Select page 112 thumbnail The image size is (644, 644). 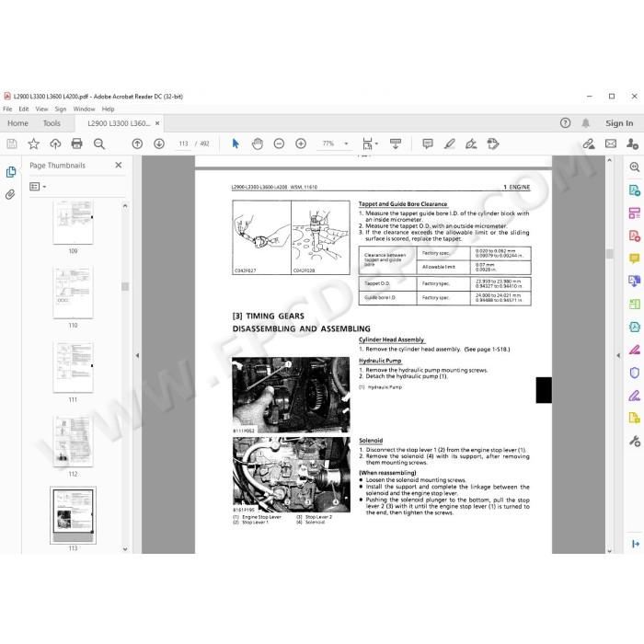73,441
